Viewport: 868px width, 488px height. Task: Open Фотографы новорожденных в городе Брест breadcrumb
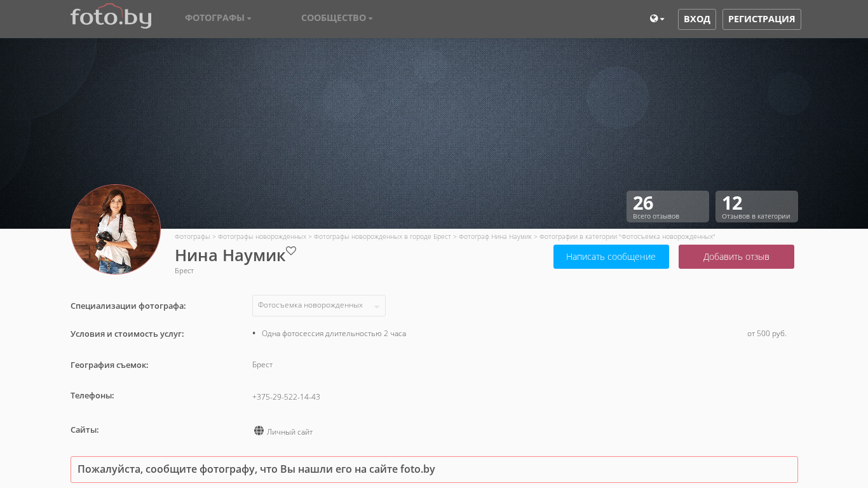[382, 236]
